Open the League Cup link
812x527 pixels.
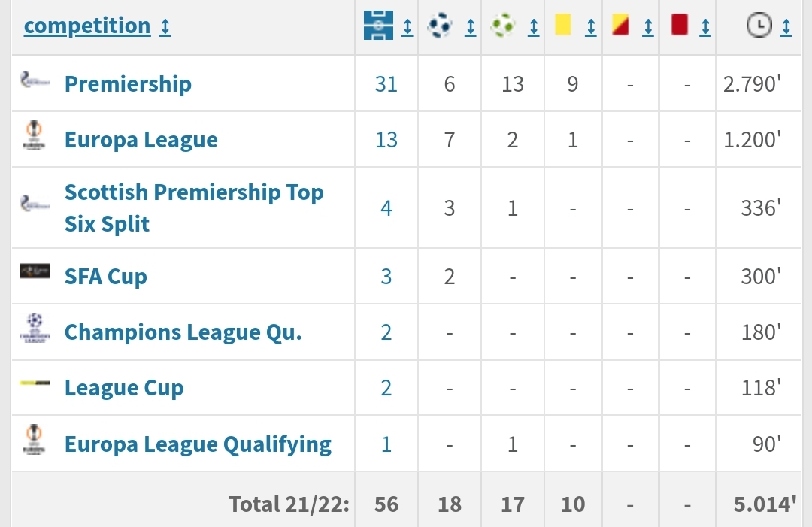[x=124, y=388]
